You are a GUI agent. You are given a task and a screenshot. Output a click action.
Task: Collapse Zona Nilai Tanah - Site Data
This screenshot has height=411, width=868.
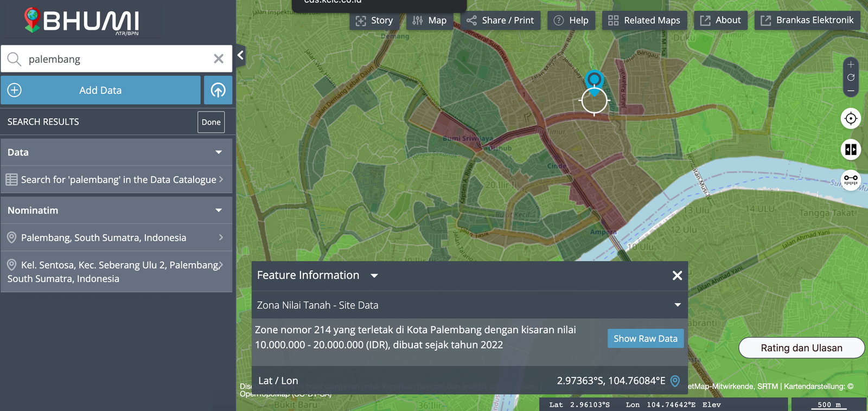(x=677, y=305)
